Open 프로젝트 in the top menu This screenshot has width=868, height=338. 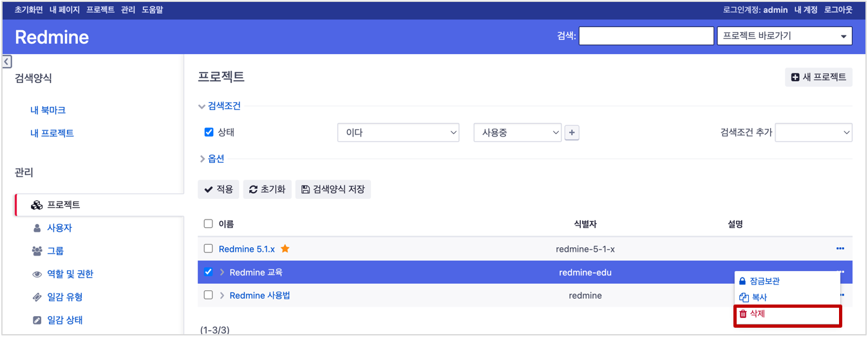[100, 10]
